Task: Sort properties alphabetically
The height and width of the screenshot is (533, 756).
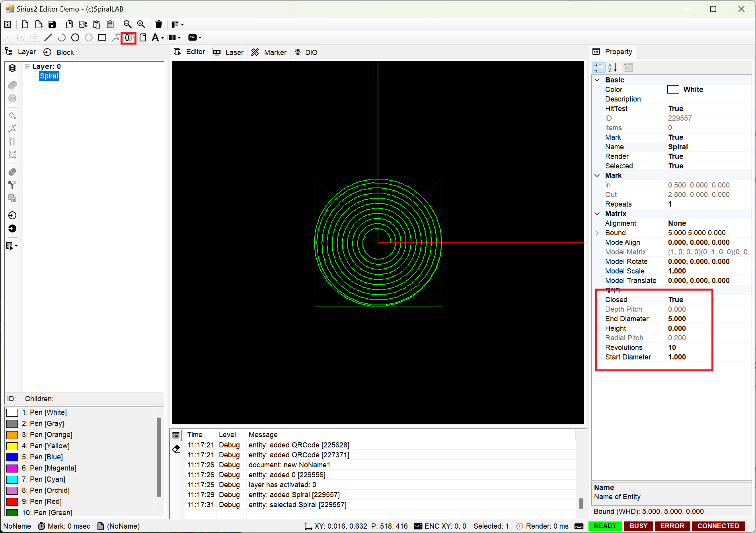Action: coord(612,68)
